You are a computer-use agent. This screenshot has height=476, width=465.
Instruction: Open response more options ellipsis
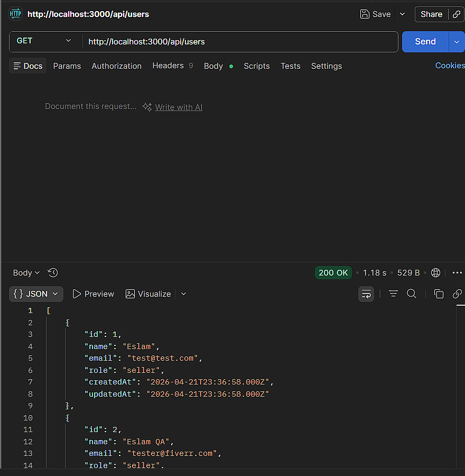tap(457, 273)
